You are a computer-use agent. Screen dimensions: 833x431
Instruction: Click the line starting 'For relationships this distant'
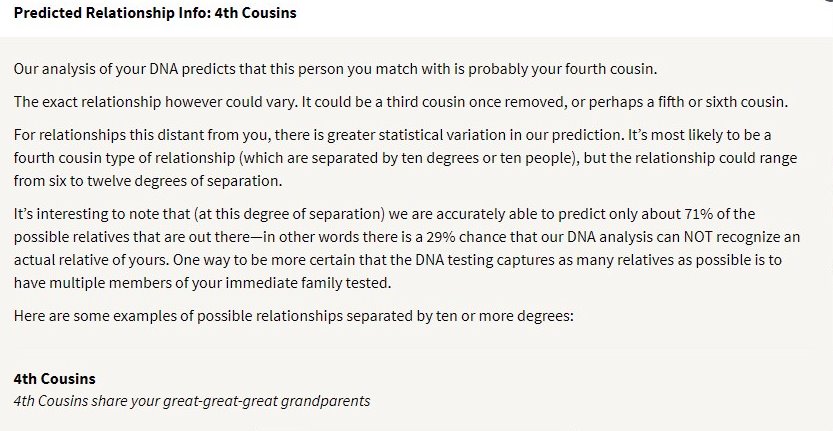[393, 135]
